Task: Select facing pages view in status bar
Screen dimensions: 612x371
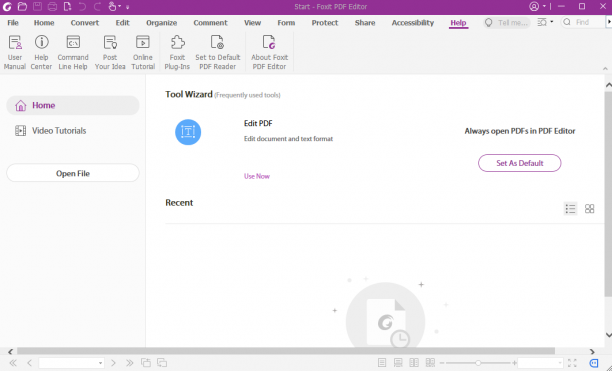Action: 414,363
